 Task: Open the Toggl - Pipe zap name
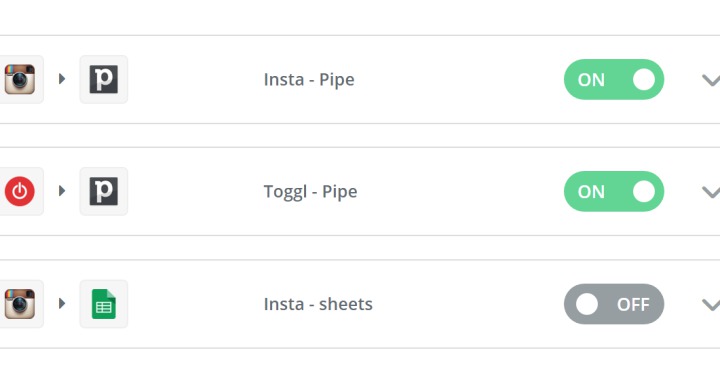[310, 192]
